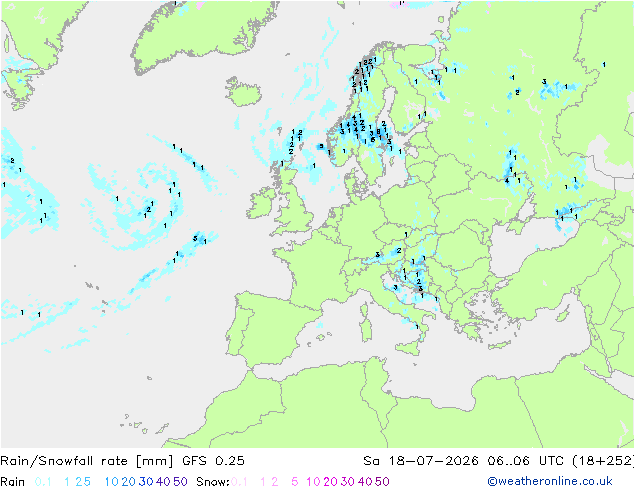The image size is (634, 490).
Task: Select the 'Rain/Snowfall rate [mm]' title text
Action: click(x=87, y=461)
